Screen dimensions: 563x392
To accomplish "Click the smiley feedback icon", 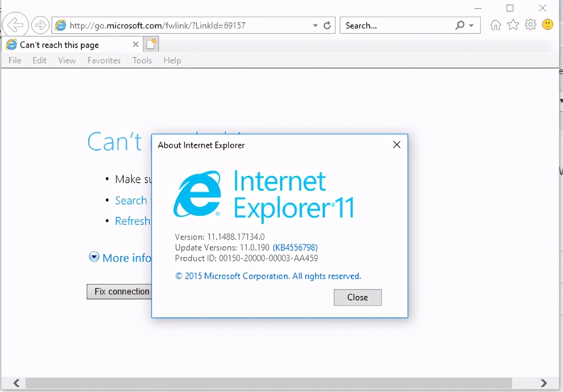I will (x=548, y=24).
